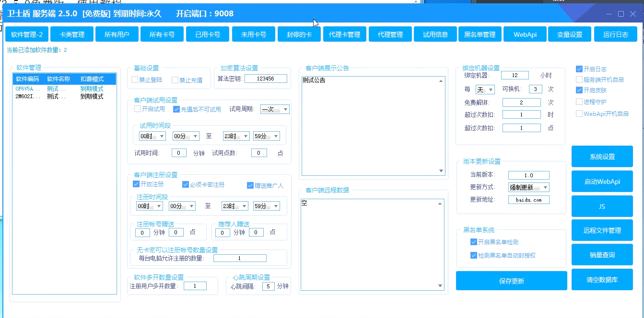This screenshot has width=644, height=318.
Task: Open 远程文件管理
Action: pos(602,231)
